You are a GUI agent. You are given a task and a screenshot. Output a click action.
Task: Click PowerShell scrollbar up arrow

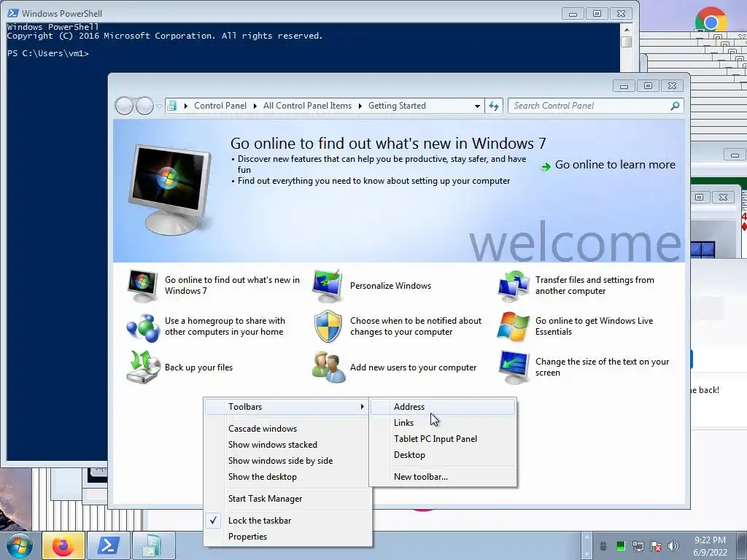click(x=627, y=29)
